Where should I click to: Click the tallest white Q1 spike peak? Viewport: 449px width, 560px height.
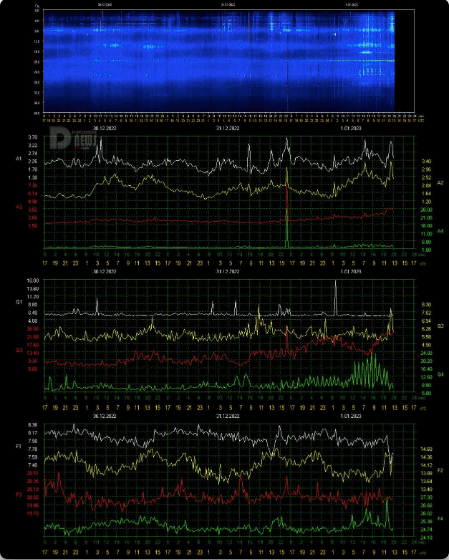tap(335, 282)
